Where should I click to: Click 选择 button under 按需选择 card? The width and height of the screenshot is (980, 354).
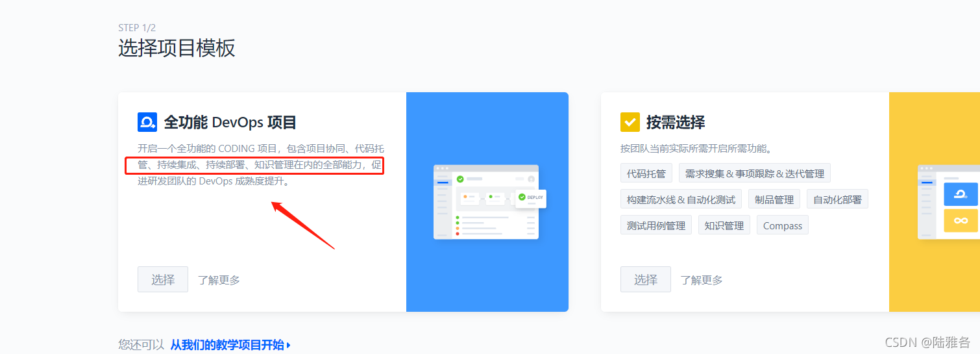click(x=646, y=279)
